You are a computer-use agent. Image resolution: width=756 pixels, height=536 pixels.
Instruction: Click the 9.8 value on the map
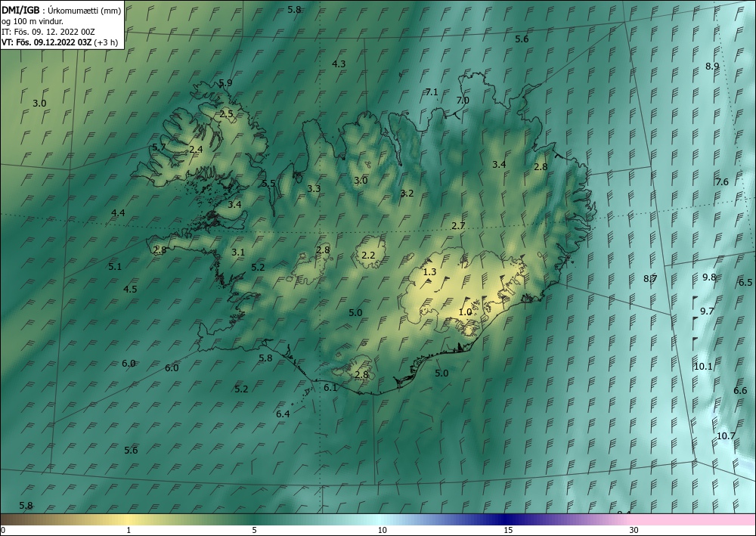[709, 277]
